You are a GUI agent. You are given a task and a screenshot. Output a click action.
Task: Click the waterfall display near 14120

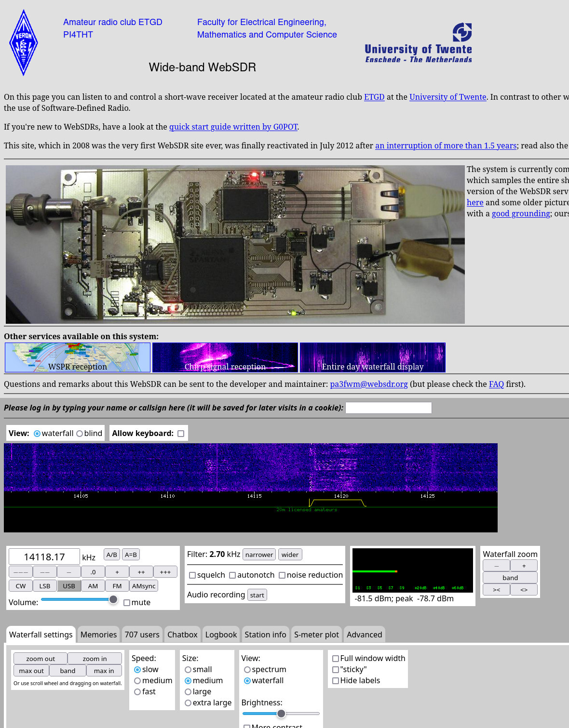click(x=341, y=466)
